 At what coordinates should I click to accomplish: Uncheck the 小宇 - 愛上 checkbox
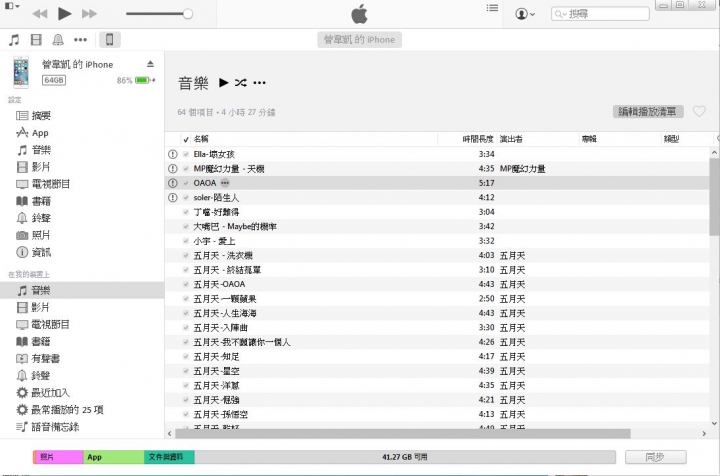coord(186,241)
